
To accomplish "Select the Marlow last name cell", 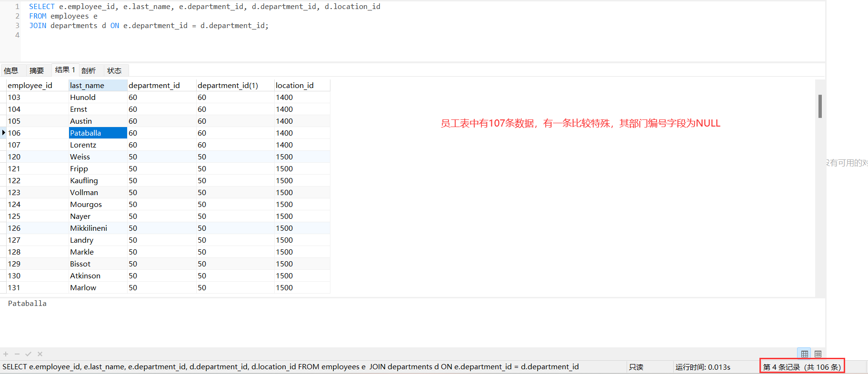I will pyautogui.click(x=98, y=287).
